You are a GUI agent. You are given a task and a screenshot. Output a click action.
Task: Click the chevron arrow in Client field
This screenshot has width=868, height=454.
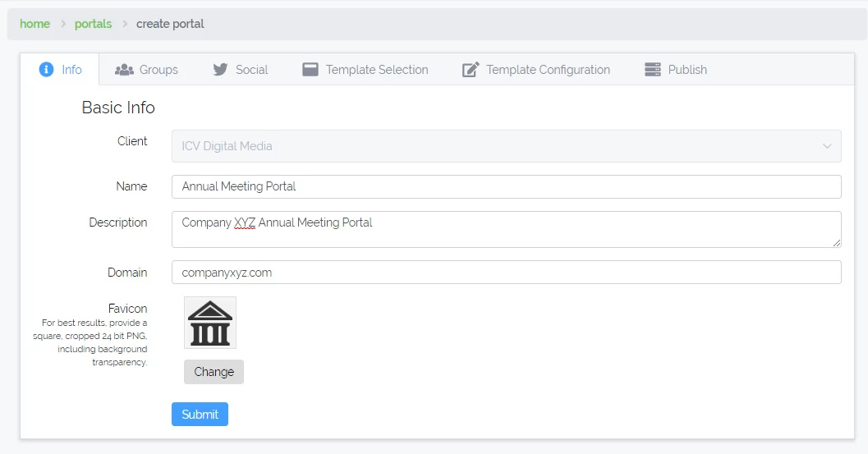pyautogui.click(x=827, y=146)
